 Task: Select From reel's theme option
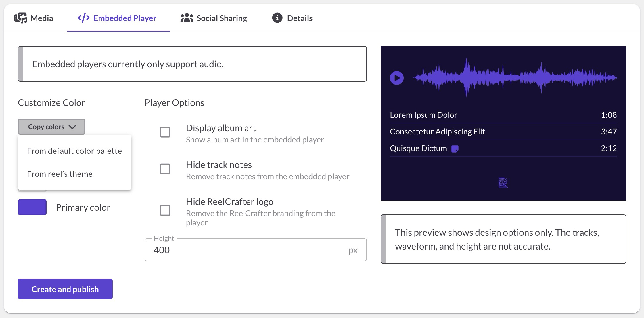(60, 174)
